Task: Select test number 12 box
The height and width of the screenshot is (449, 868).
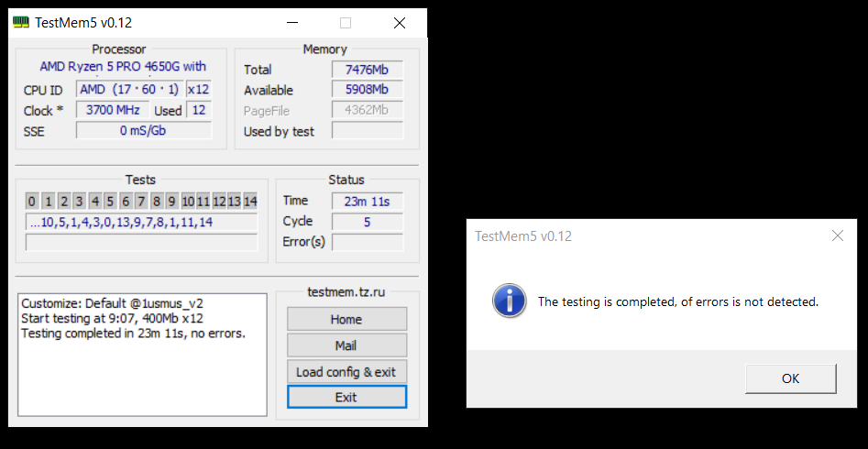Action: pos(219,201)
